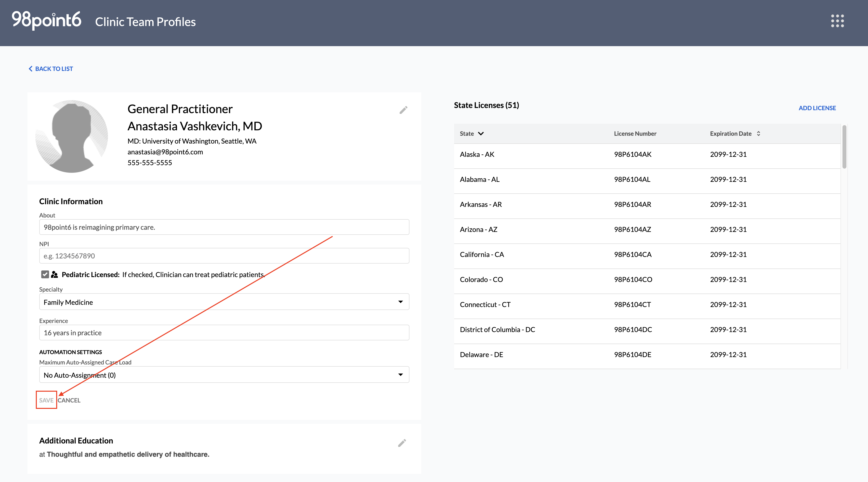Edit the practitioner profile with pencil icon
Screen dimensions: 868x482
403,110
